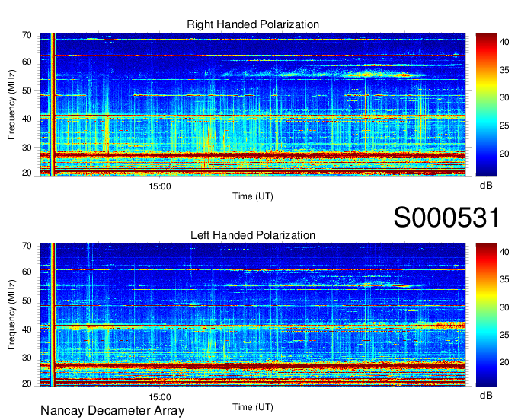Click the 50 MHz tick on left-handed plot

[27, 301]
